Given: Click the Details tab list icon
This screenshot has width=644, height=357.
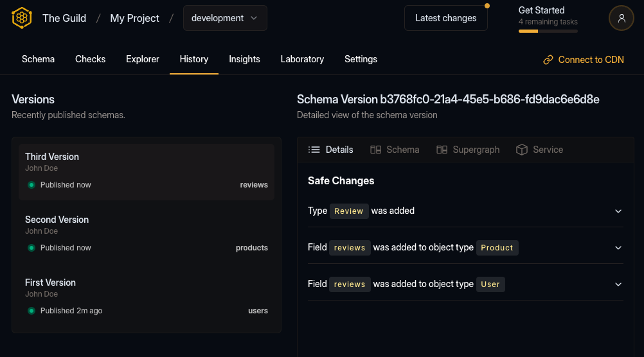Looking at the screenshot, I should 314,150.
